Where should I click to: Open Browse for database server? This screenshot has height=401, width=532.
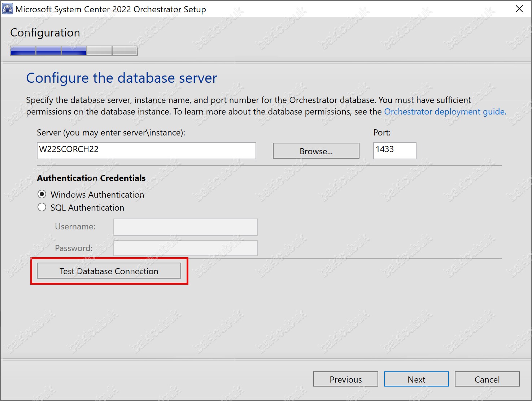tap(316, 151)
